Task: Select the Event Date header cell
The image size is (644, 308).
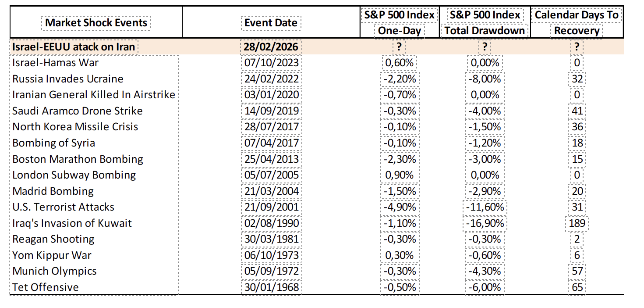Action: tap(271, 23)
